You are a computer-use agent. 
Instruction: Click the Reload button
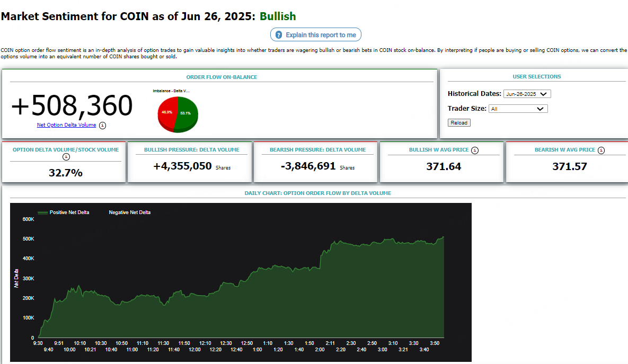459,122
